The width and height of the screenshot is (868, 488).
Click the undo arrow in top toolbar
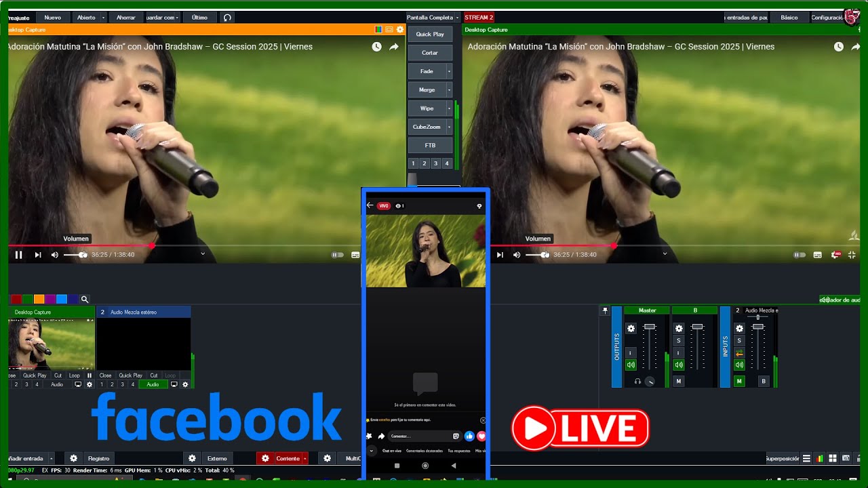click(x=227, y=18)
